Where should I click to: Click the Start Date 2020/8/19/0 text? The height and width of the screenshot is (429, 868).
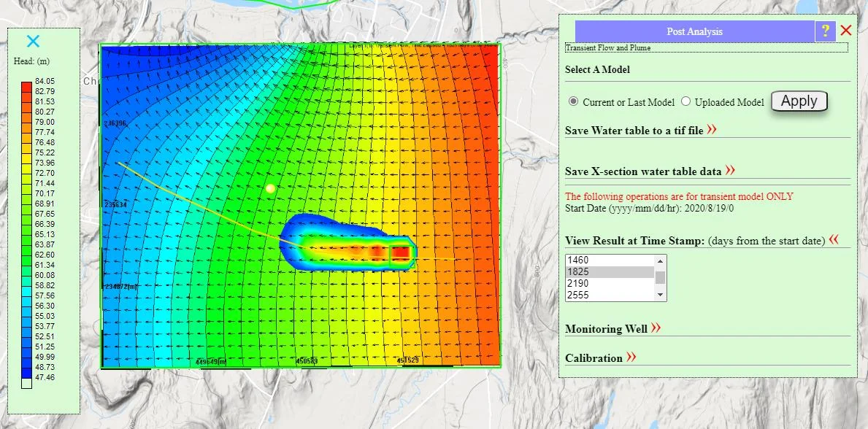point(649,208)
